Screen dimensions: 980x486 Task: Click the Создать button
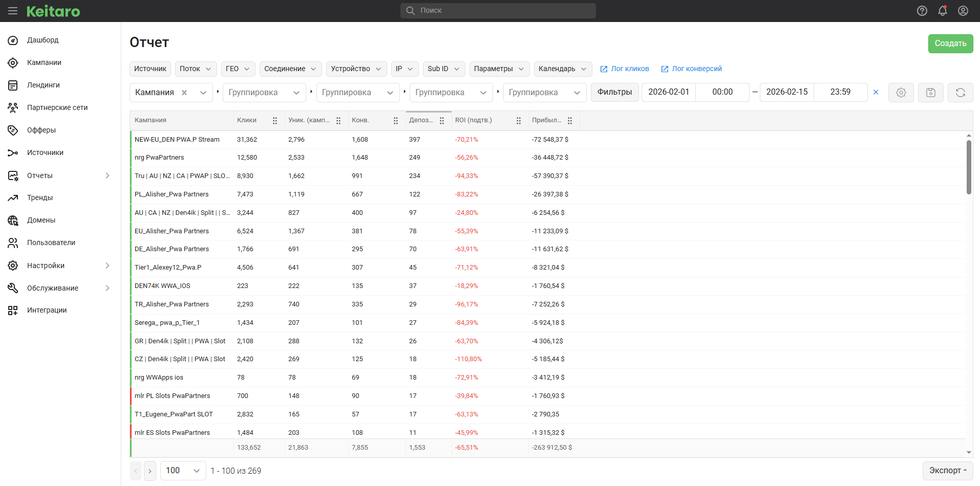point(951,43)
